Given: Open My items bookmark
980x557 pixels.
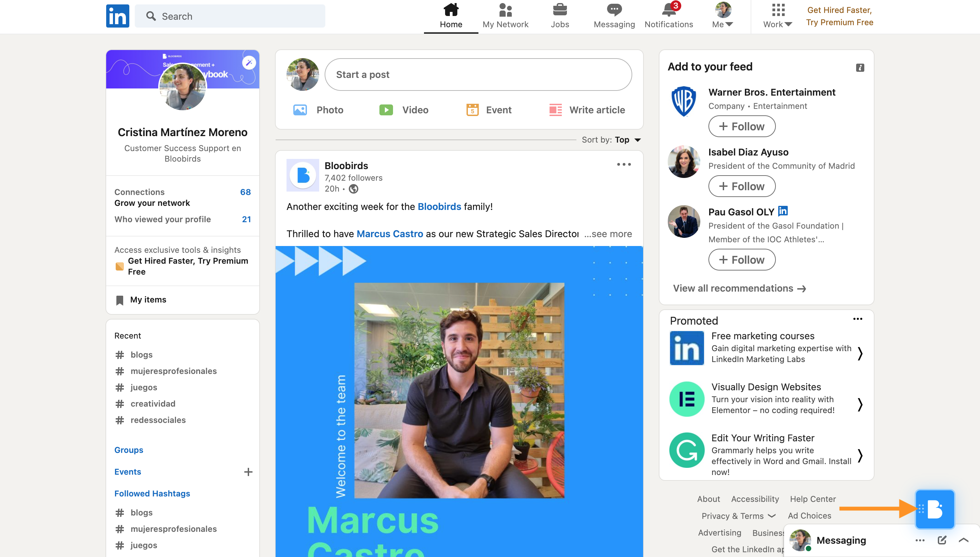Looking at the screenshot, I should [x=141, y=299].
